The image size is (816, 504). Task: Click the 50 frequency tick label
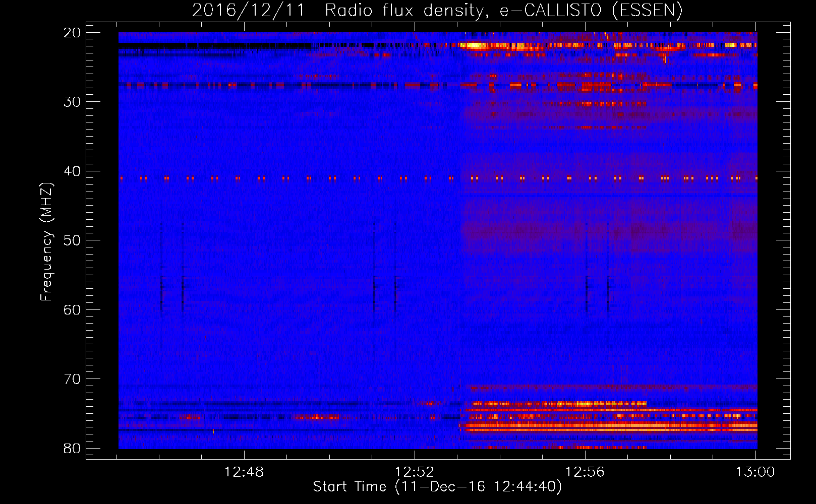(x=72, y=240)
